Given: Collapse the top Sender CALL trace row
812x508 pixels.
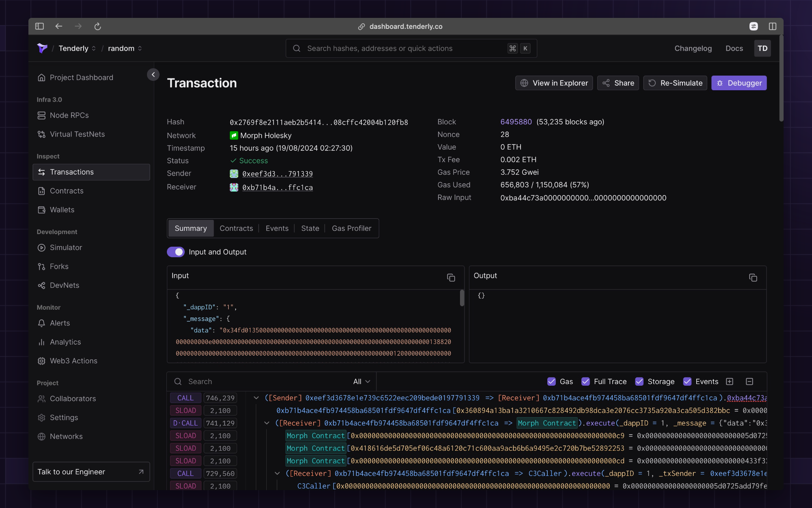Looking at the screenshot, I should (x=256, y=398).
